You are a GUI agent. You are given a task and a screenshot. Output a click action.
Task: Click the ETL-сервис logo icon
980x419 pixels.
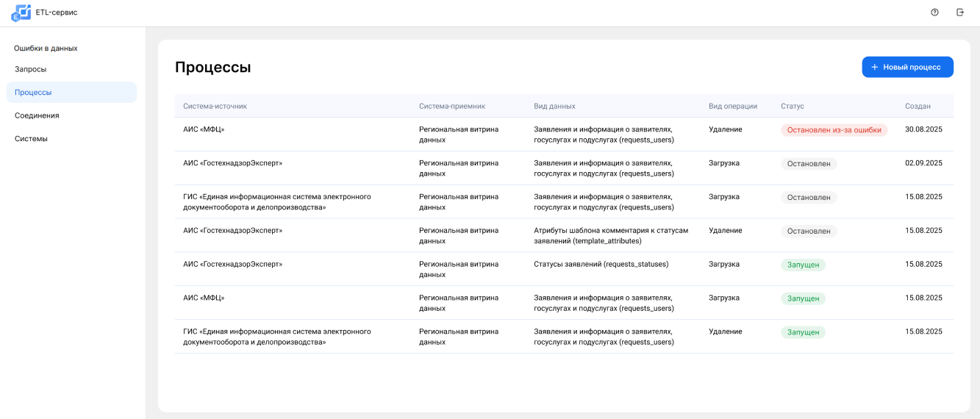point(21,12)
